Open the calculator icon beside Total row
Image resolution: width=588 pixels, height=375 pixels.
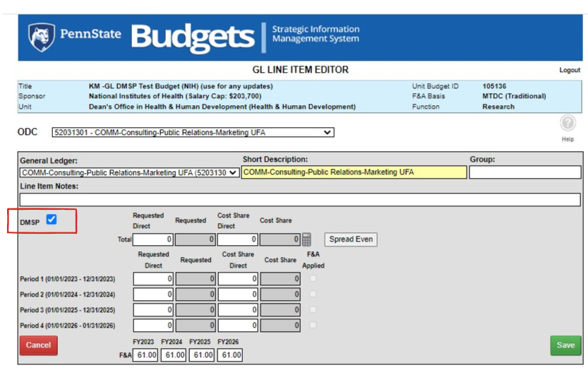click(306, 239)
